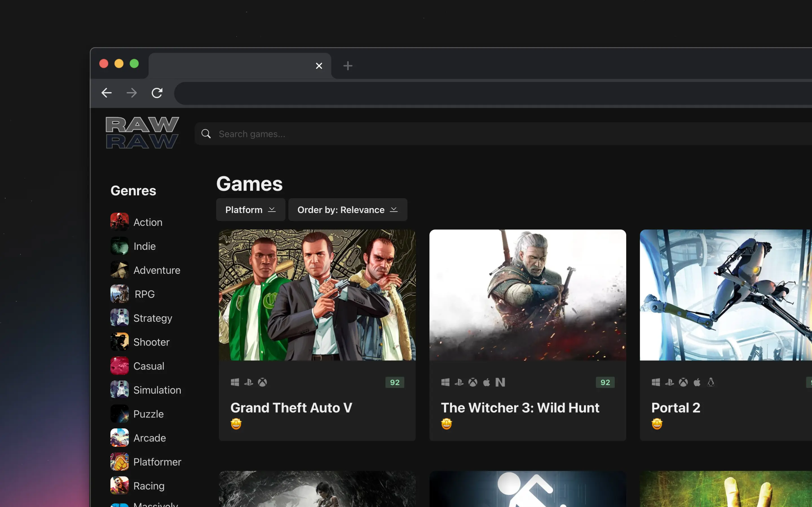Image resolution: width=812 pixels, height=507 pixels.
Task: Open the Order by Relevance dropdown
Action: tap(348, 210)
